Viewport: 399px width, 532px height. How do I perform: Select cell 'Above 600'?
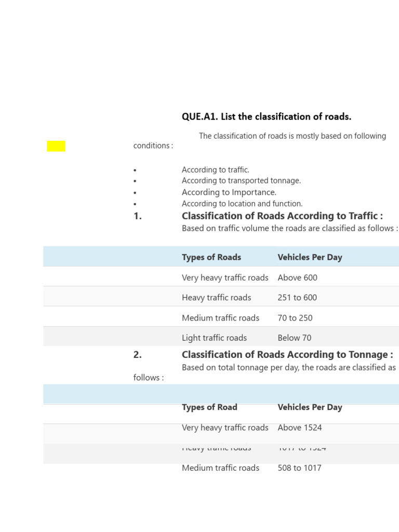click(x=297, y=277)
